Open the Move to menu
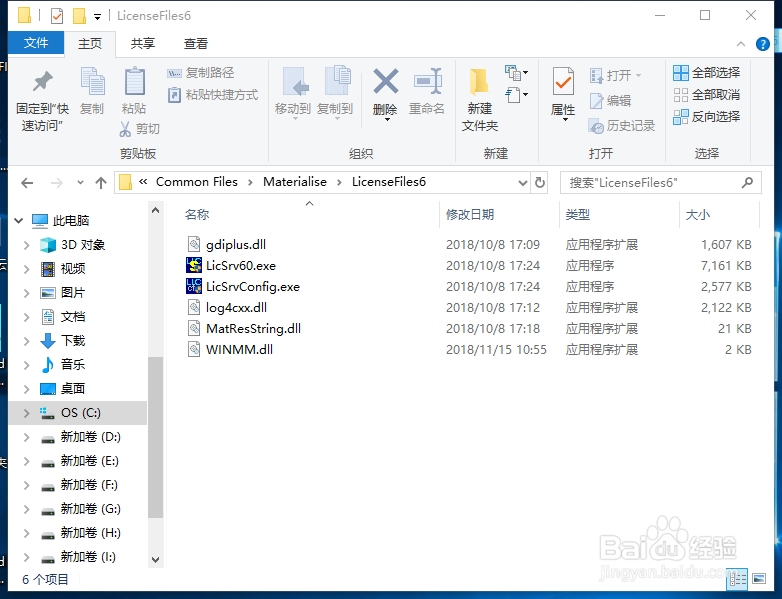 293,93
